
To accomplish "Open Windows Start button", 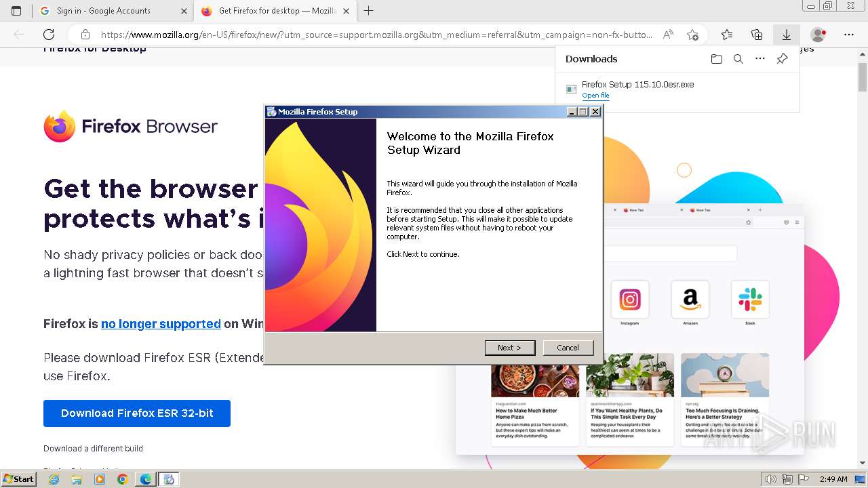I will (19, 479).
